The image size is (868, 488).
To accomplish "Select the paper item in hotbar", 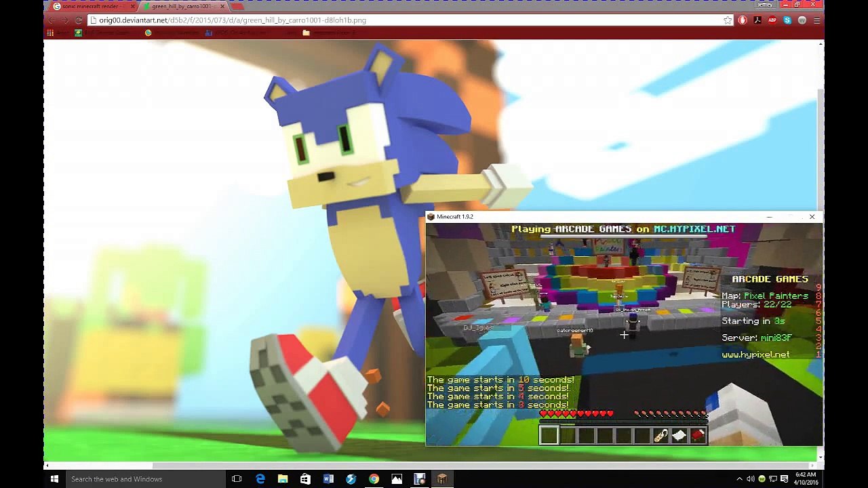I will [x=679, y=436].
